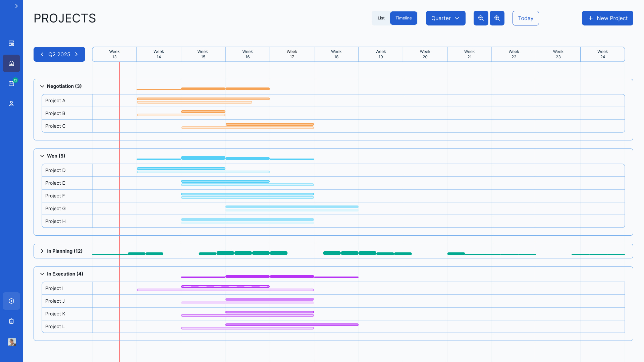Switch to Timeline view

404,18
